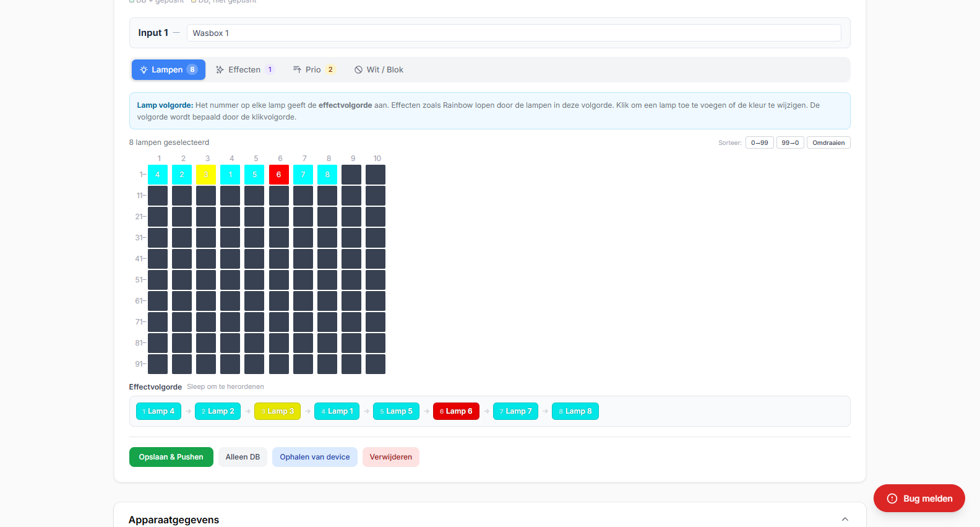Toggle the yellow lamp 3 grid cell
This screenshot has width=980, height=527.
point(206,175)
